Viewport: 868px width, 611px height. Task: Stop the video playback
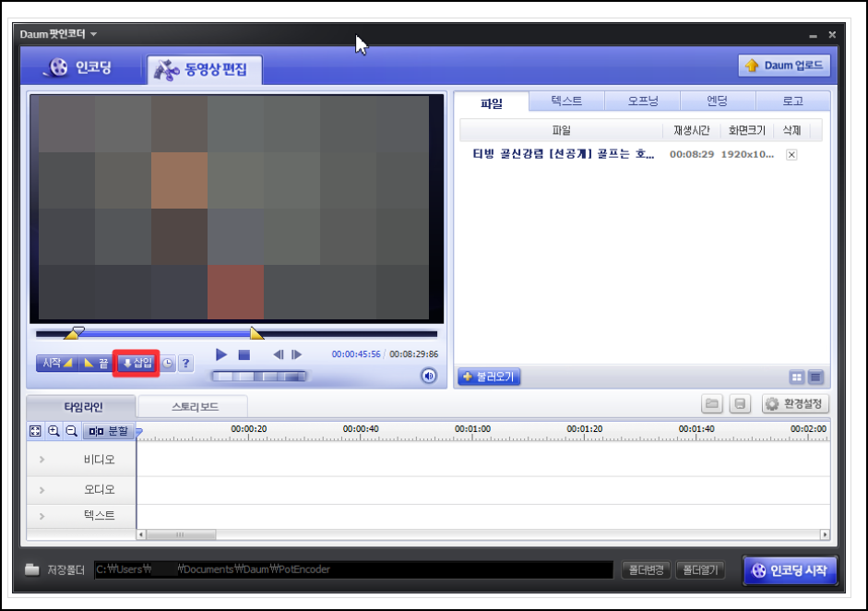click(244, 354)
